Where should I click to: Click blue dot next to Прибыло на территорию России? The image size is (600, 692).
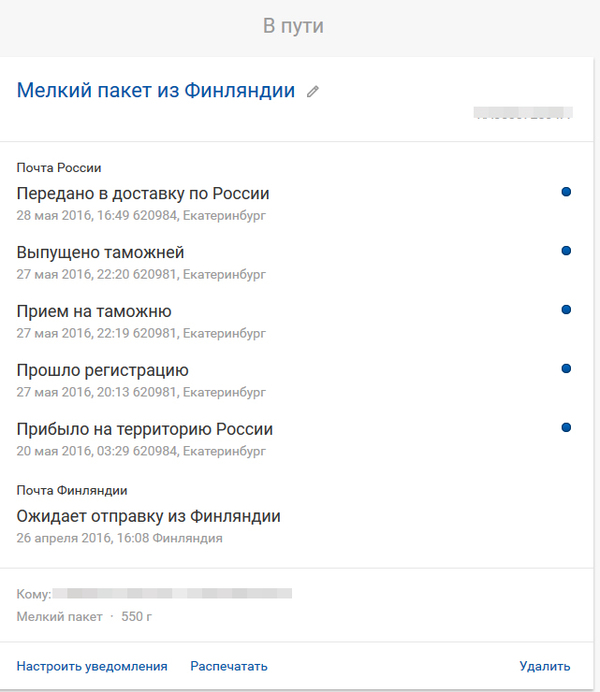click(566, 428)
